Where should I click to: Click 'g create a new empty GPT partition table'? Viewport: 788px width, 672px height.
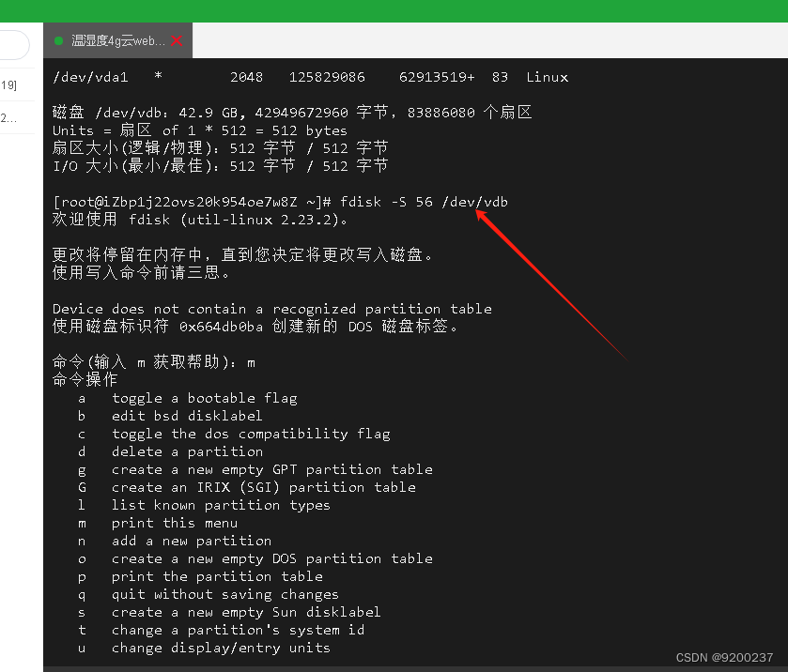[255, 469]
